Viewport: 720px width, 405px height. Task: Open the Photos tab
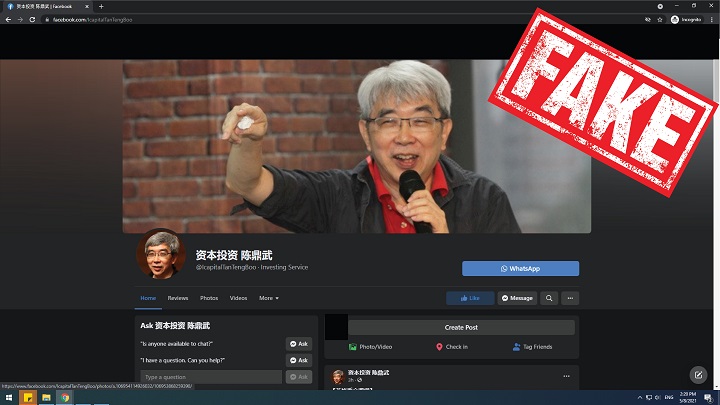[209, 298]
